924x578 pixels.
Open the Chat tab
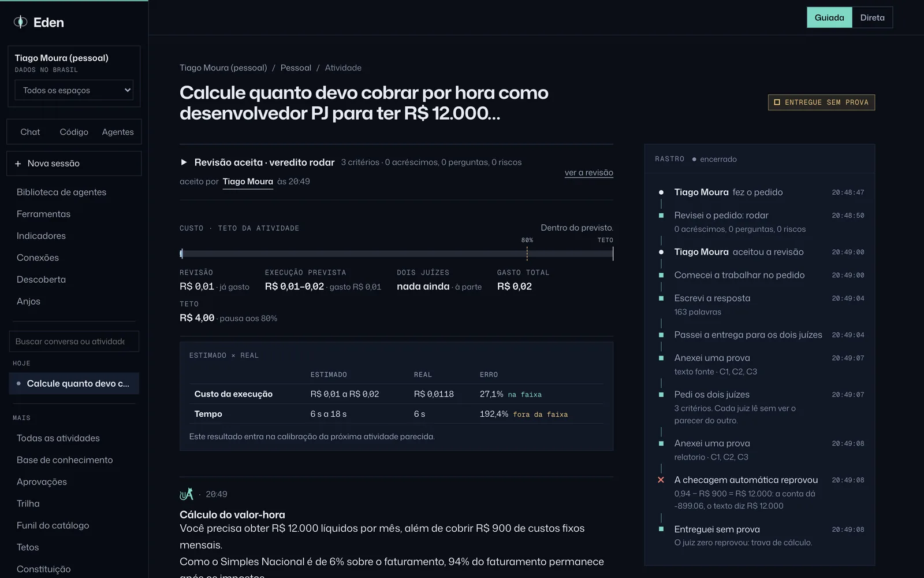pyautogui.click(x=30, y=132)
